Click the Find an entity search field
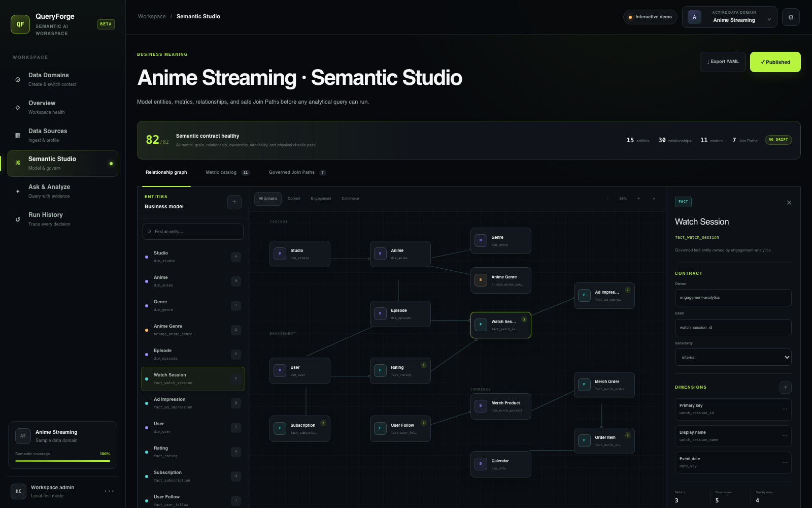812x508 pixels. tap(193, 232)
